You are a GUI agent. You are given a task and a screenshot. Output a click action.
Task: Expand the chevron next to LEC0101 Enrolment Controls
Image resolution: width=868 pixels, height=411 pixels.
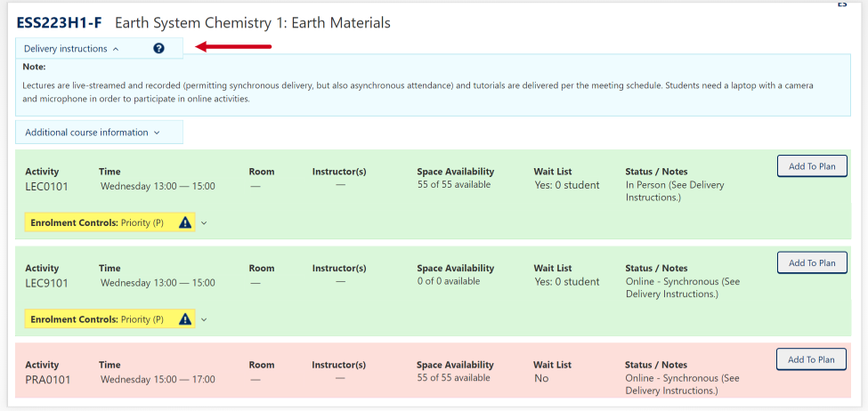coord(204,222)
